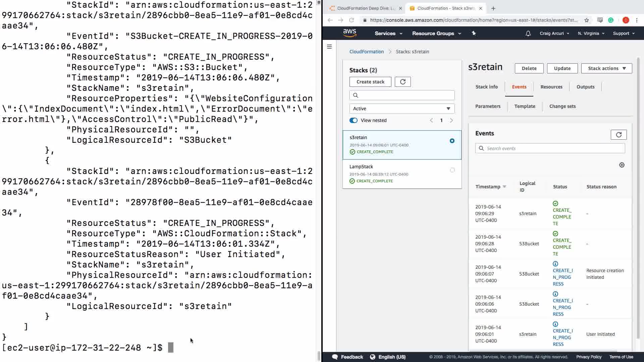Bookmark page with the star icon
This screenshot has height=362, width=644.
tap(586, 20)
